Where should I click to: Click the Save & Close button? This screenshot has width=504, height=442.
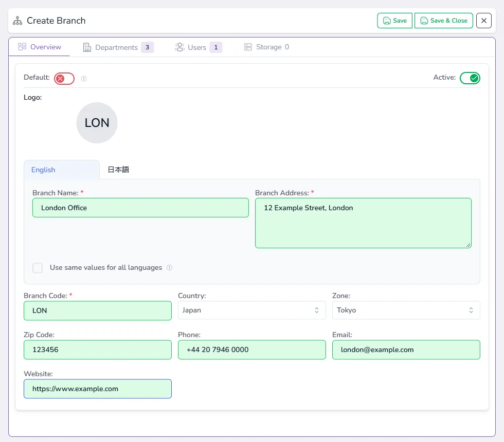point(443,21)
